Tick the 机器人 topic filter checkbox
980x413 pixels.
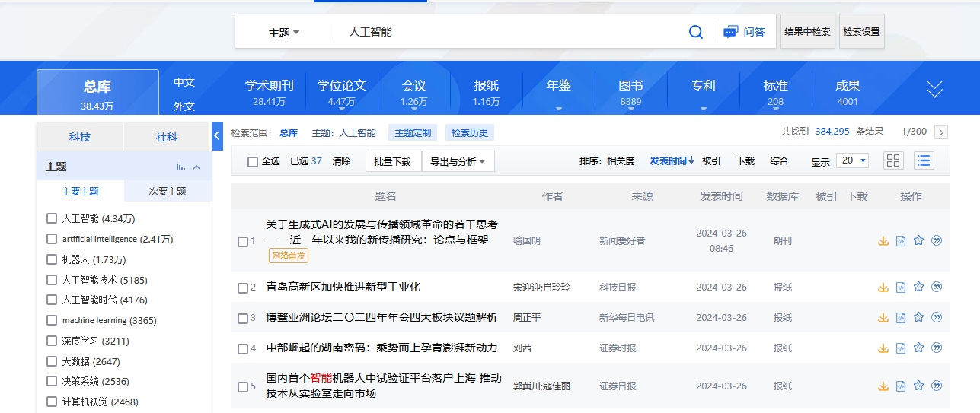click(52, 259)
